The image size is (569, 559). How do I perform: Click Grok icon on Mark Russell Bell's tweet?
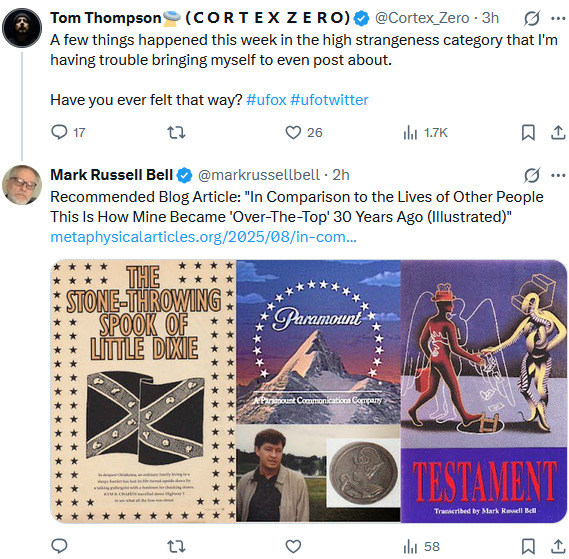pyautogui.click(x=532, y=175)
